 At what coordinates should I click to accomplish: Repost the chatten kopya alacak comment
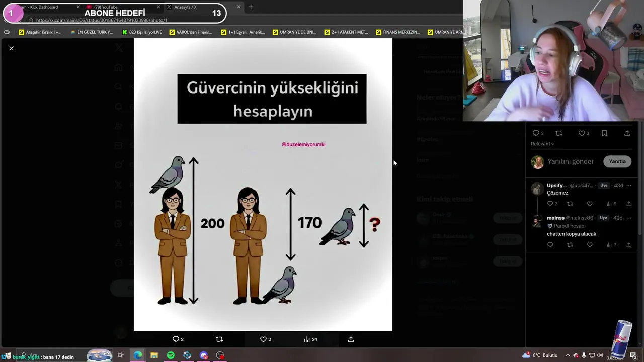point(570,245)
